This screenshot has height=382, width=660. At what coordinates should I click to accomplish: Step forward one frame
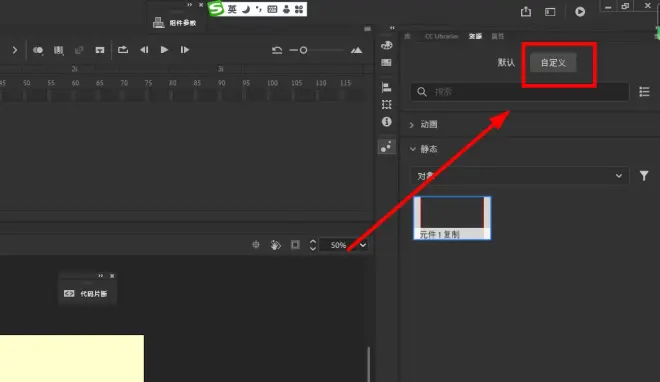(x=184, y=50)
